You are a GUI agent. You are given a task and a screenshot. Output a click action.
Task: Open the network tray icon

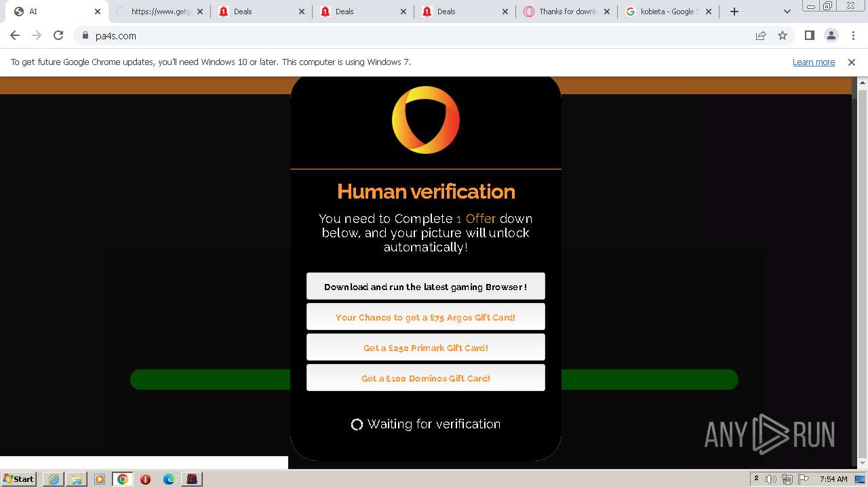click(x=787, y=479)
